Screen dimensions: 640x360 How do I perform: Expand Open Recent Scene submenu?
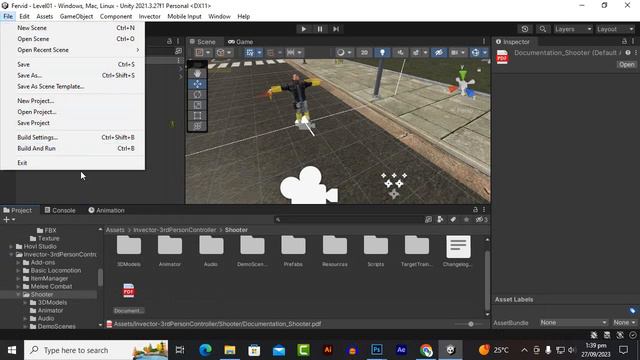72,50
